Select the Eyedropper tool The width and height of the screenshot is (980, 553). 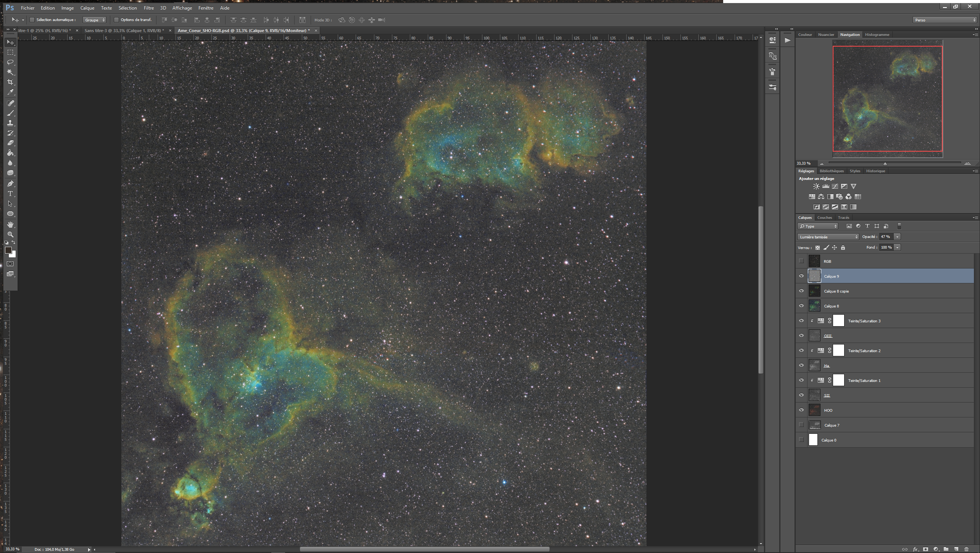[x=10, y=92]
